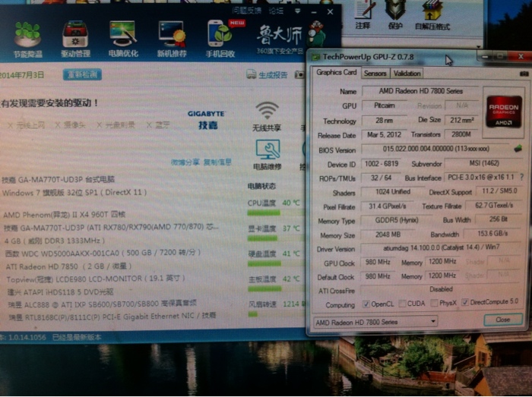532x397 pixels.
Task: Toggle the DirectCompute 5.0 checkbox
Action: click(465, 302)
